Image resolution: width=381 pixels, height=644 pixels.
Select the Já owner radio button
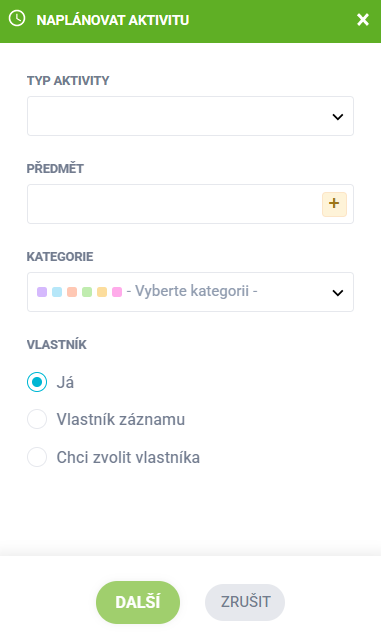click(37, 382)
